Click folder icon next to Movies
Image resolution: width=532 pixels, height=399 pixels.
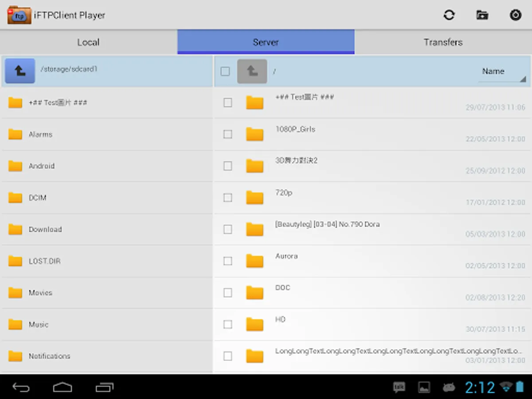(15, 293)
